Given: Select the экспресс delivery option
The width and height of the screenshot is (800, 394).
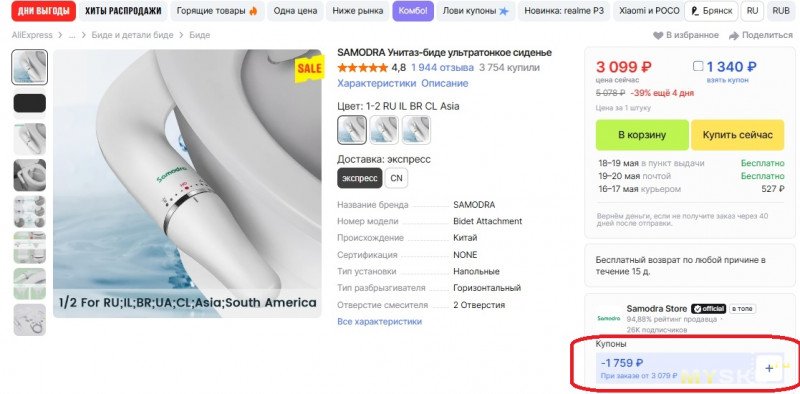Looking at the screenshot, I should 360,178.
